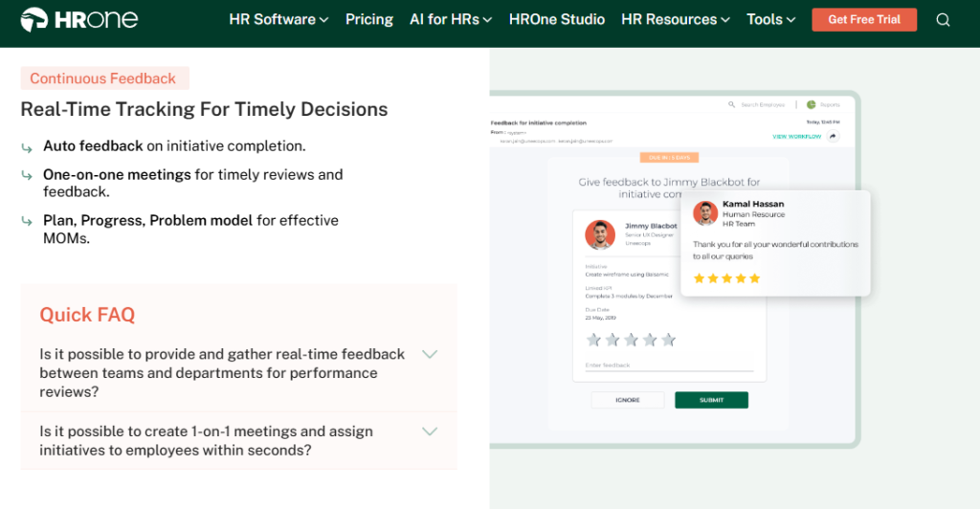Image resolution: width=980 pixels, height=509 pixels.
Task: Select the Continuous Feedback label
Action: 104,78
